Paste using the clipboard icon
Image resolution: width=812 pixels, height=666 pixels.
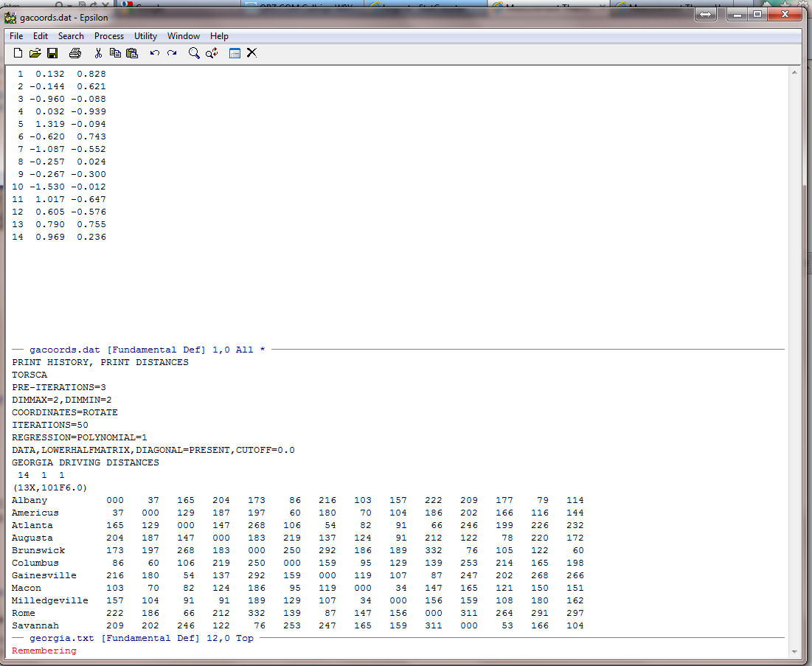132,53
